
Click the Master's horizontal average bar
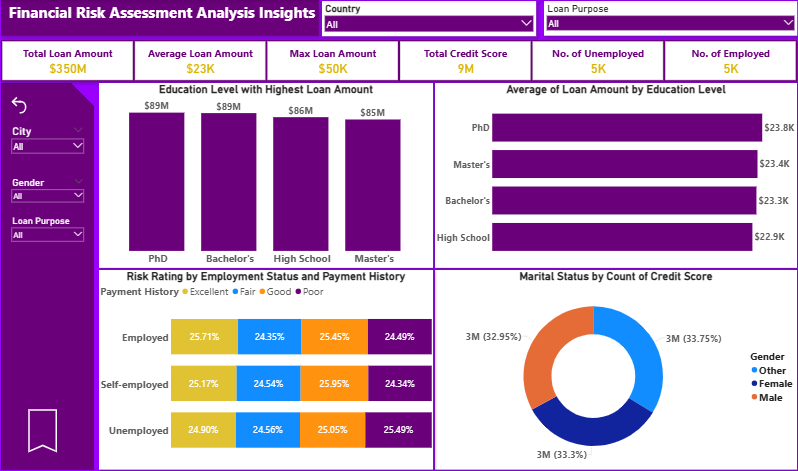tap(624, 164)
